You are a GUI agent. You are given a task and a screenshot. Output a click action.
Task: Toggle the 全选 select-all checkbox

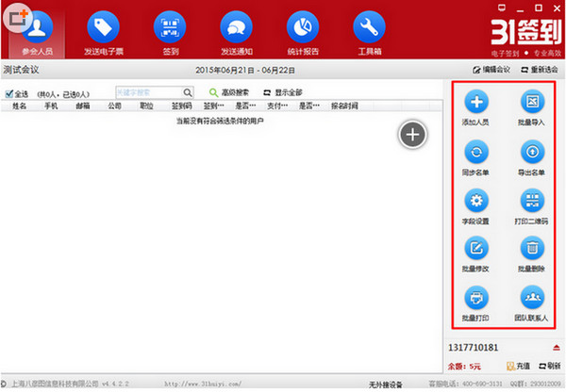pos(9,94)
